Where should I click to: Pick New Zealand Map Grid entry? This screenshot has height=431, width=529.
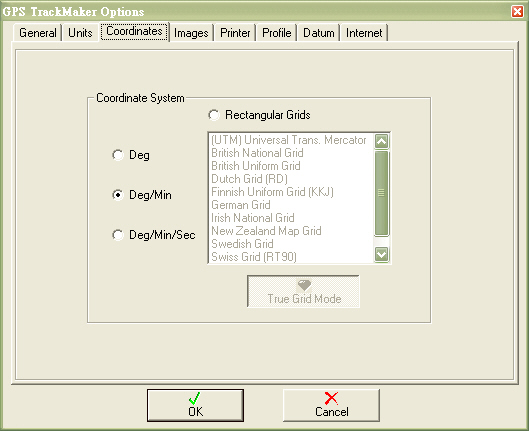pos(266,231)
